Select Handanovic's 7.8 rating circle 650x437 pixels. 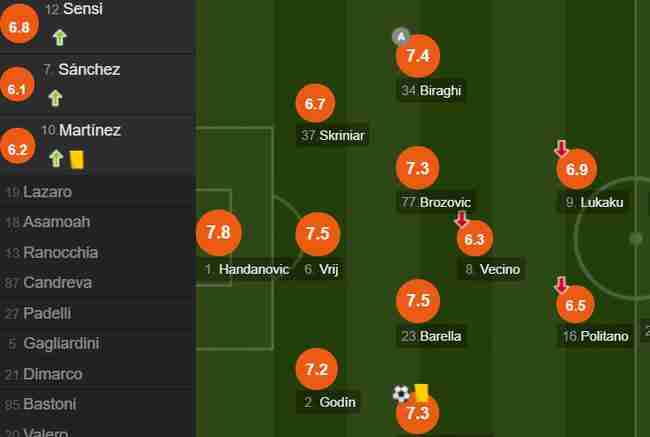218,233
